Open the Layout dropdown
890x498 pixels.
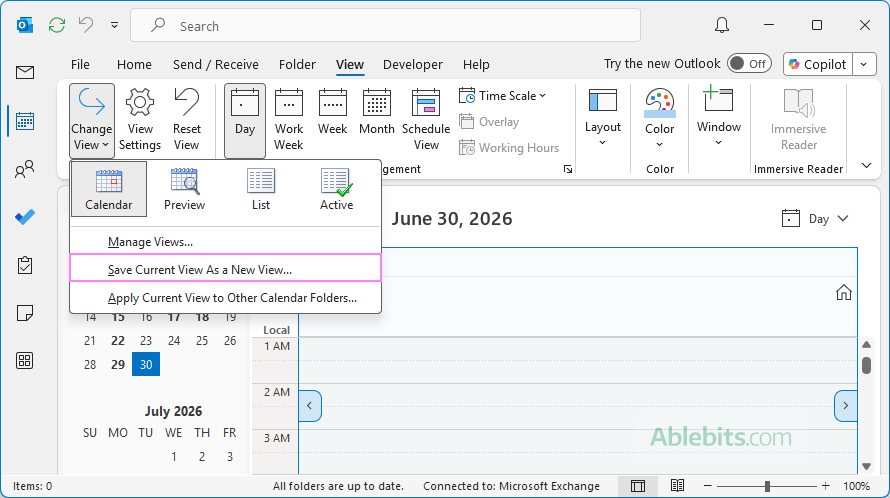click(x=603, y=118)
